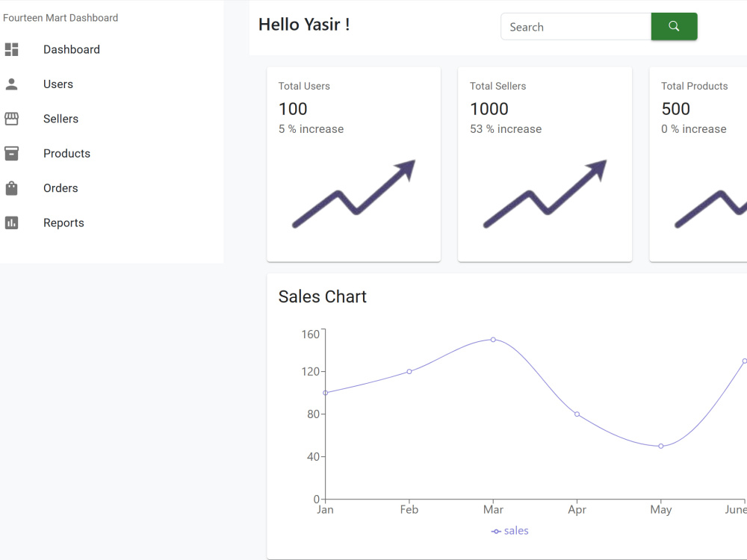Screen dimensions: 747x560
Task: Focus the Search input field
Action: point(576,27)
